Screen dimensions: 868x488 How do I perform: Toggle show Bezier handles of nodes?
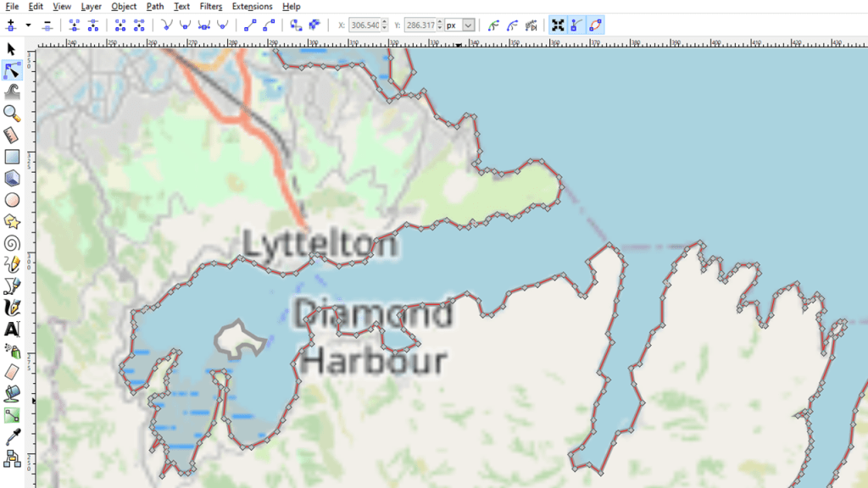(576, 25)
